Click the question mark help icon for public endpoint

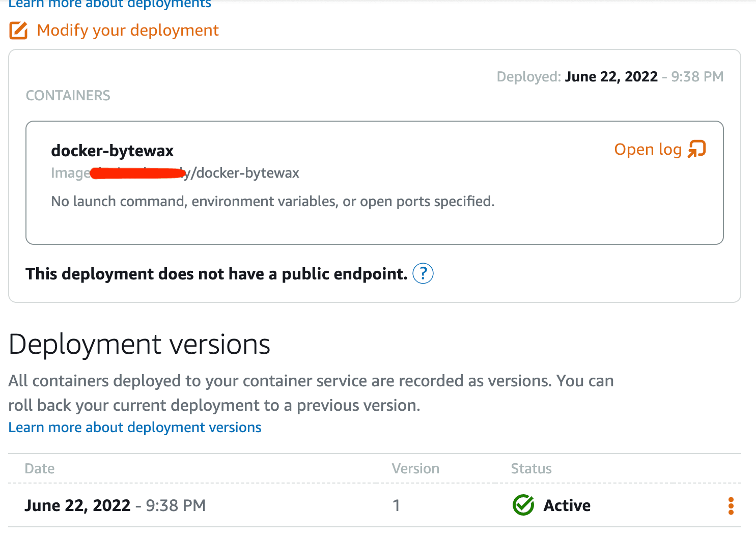click(x=423, y=274)
